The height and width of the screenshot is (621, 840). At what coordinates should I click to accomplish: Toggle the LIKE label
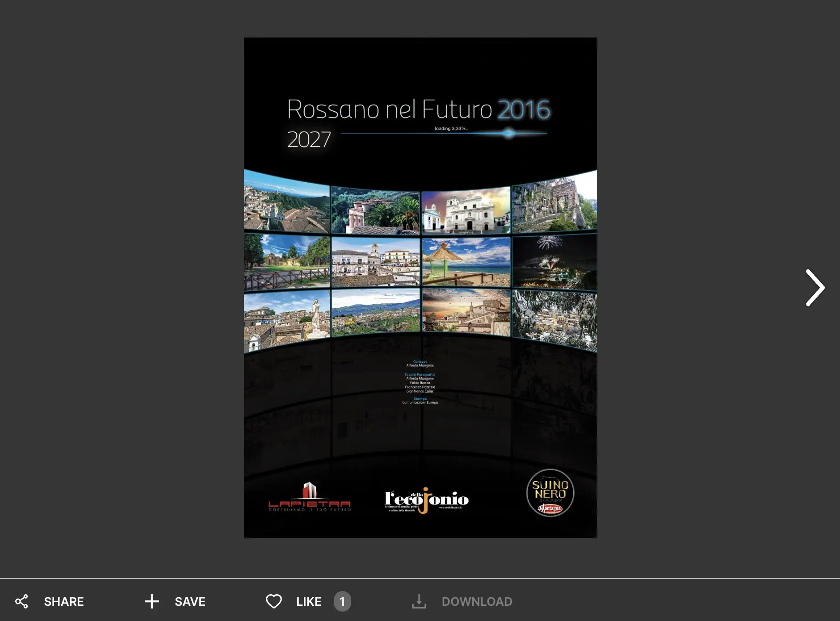pyautogui.click(x=309, y=601)
